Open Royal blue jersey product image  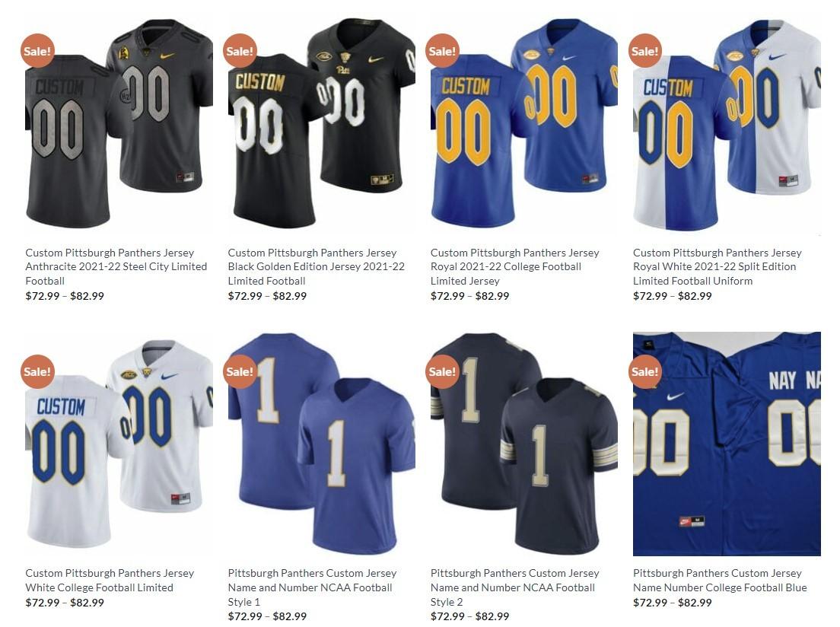tap(524, 123)
